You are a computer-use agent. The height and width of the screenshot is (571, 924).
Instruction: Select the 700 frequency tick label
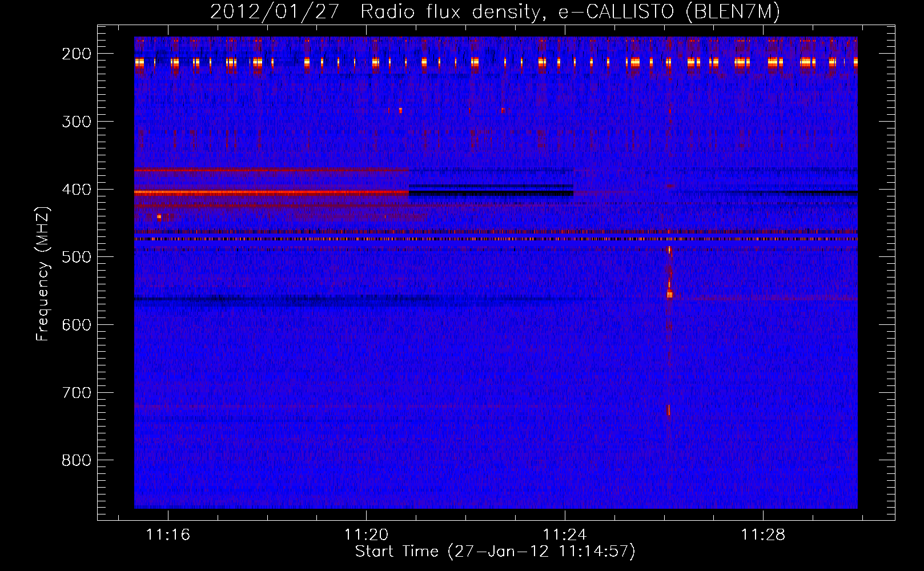[76, 393]
